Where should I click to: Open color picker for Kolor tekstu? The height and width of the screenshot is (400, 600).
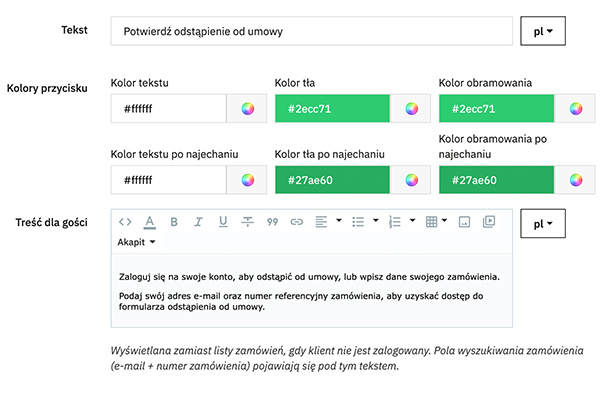(247, 109)
